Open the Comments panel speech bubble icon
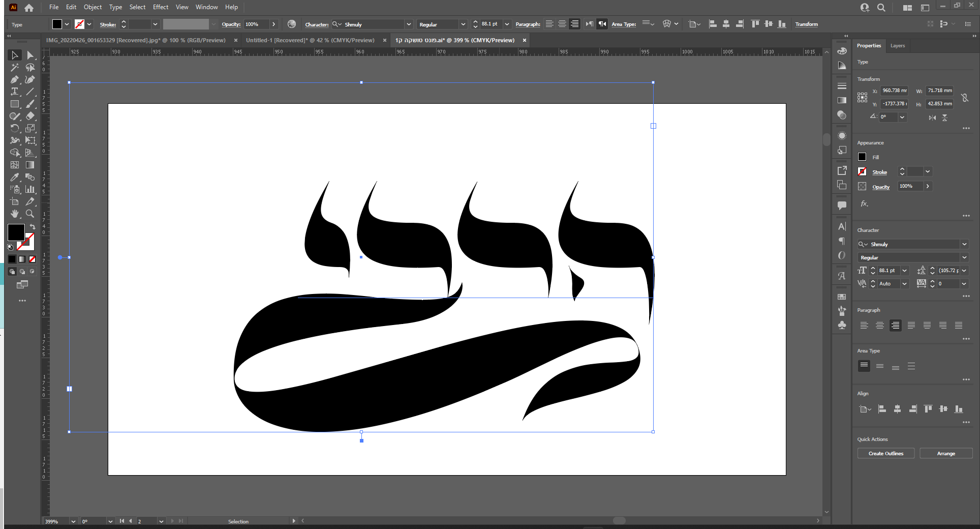This screenshot has width=980, height=529. 842,205
